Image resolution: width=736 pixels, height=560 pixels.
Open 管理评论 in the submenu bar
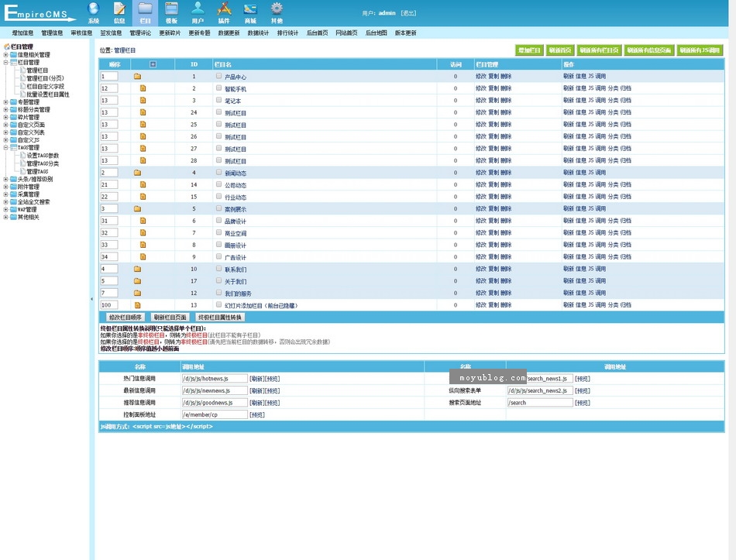coord(140,33)
